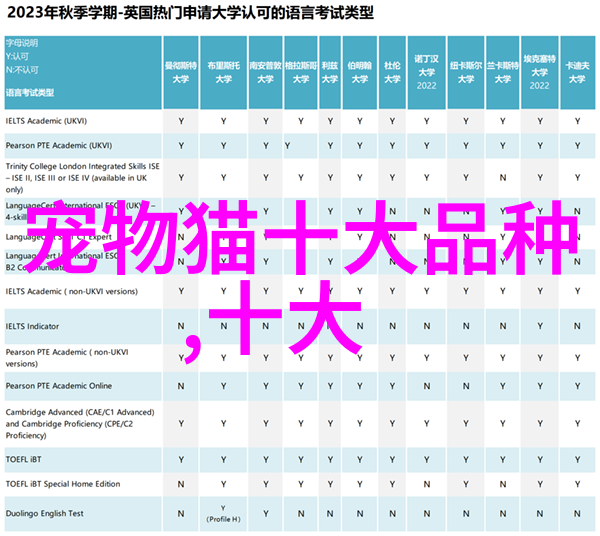Select the 'IELTS Academic (UKVI)' row label
Image resolution: width=600 pixels, height=536 pixels.
46,121
